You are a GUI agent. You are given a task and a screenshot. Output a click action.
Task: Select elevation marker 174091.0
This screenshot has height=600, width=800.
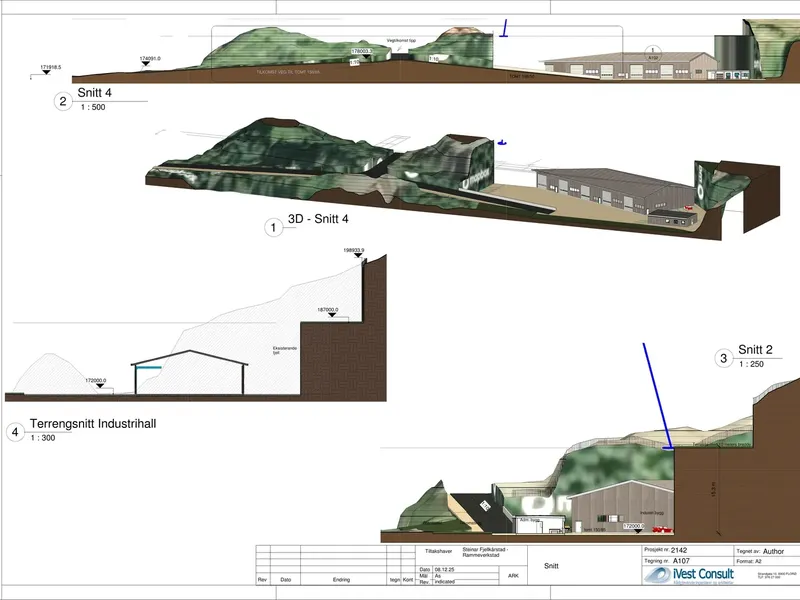click(150, 59)
